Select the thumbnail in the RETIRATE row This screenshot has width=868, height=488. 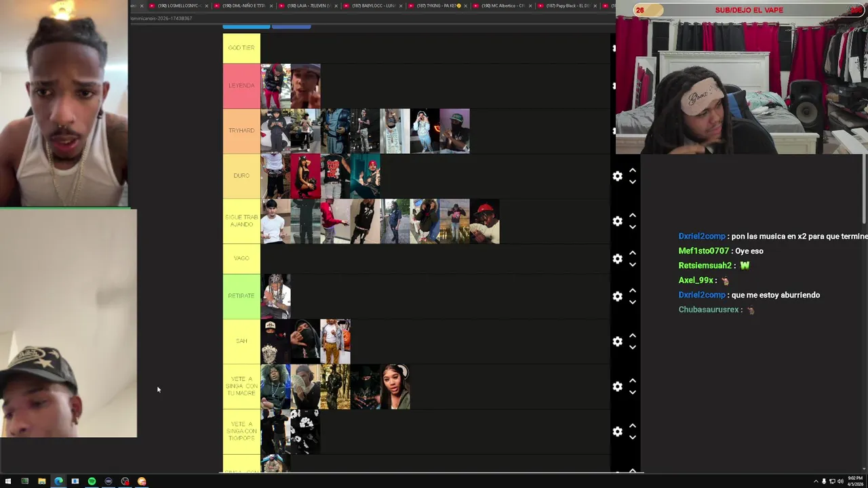[x=276, y=296]
